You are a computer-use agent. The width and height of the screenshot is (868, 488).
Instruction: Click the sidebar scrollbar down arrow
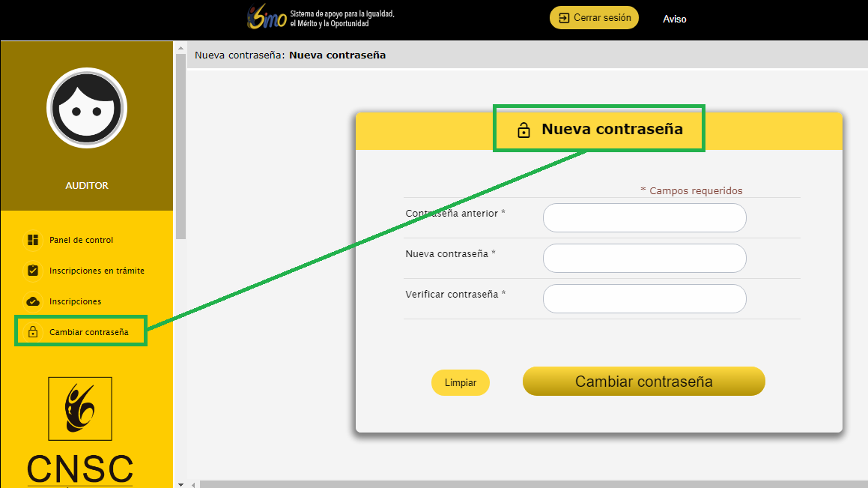pos(180,484)
